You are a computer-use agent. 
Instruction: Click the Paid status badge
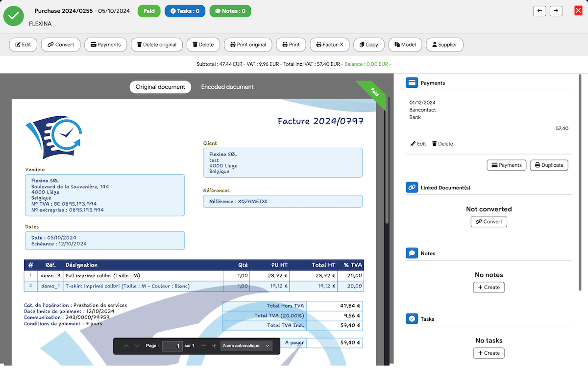tap(149, 11)
